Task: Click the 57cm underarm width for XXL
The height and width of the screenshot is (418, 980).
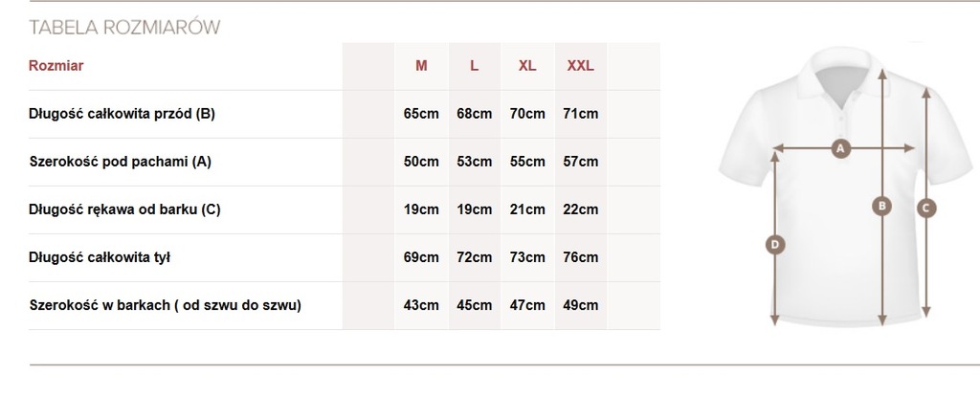Action: click(x=581, y=162)
